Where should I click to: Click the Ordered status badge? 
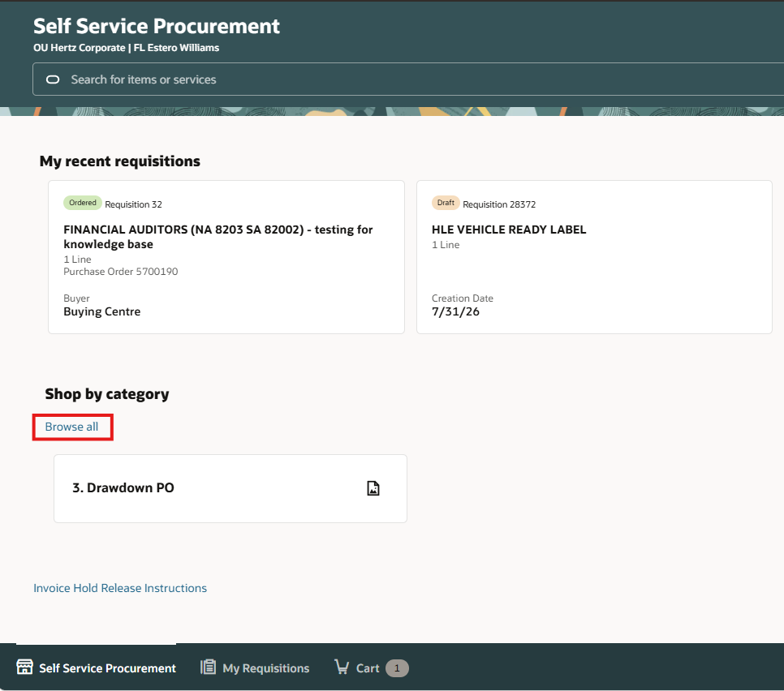click(83, 203)
